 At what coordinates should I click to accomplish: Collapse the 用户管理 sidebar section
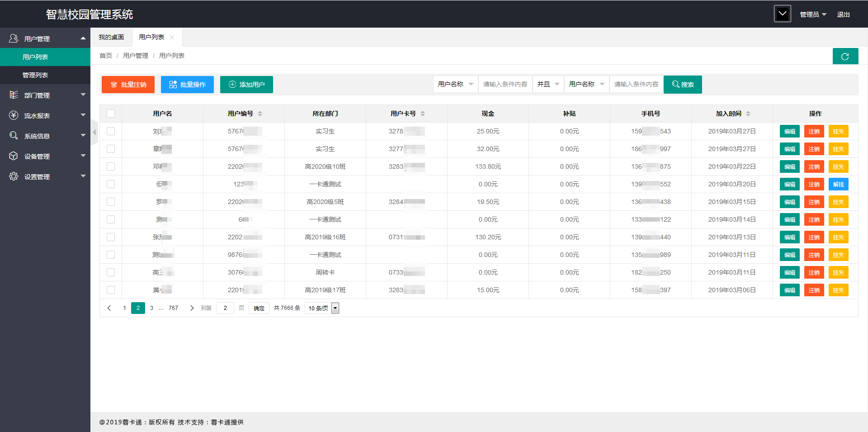(83, 38)
